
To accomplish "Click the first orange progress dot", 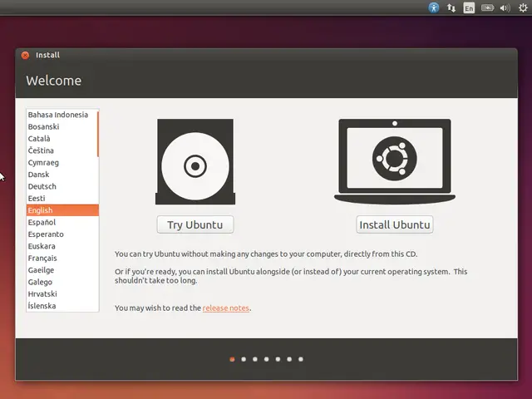I will [x=232, y=359].
